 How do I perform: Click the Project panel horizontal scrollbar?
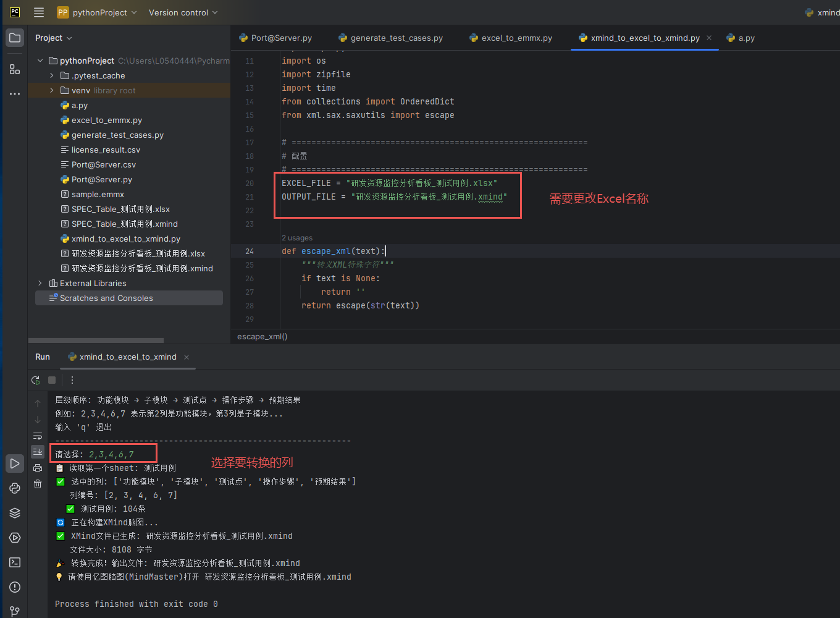[x=96, y=340]
